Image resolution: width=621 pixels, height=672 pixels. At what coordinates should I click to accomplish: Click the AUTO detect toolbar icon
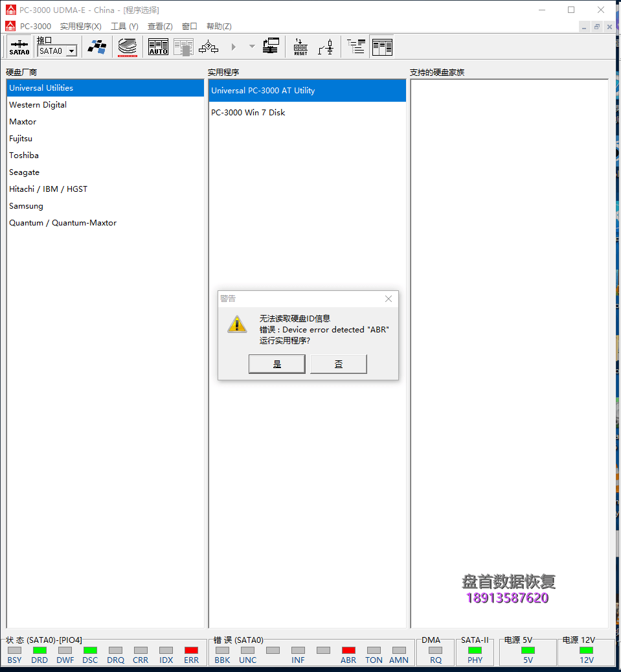pyautogui.click(x=158, y=47)
